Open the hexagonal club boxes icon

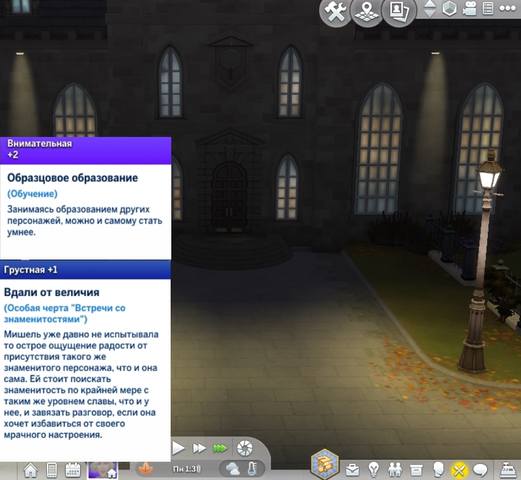pyautogui.click(x=325, y=463)
